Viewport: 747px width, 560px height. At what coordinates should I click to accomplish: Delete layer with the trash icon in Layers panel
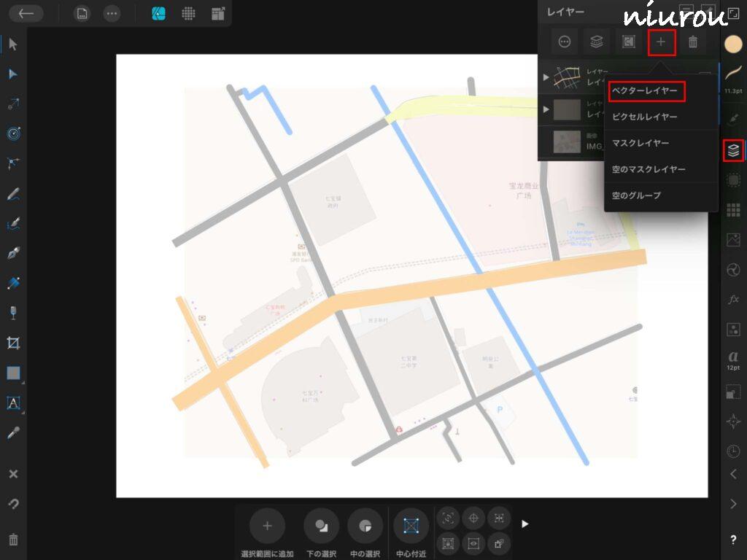[693, 42]
